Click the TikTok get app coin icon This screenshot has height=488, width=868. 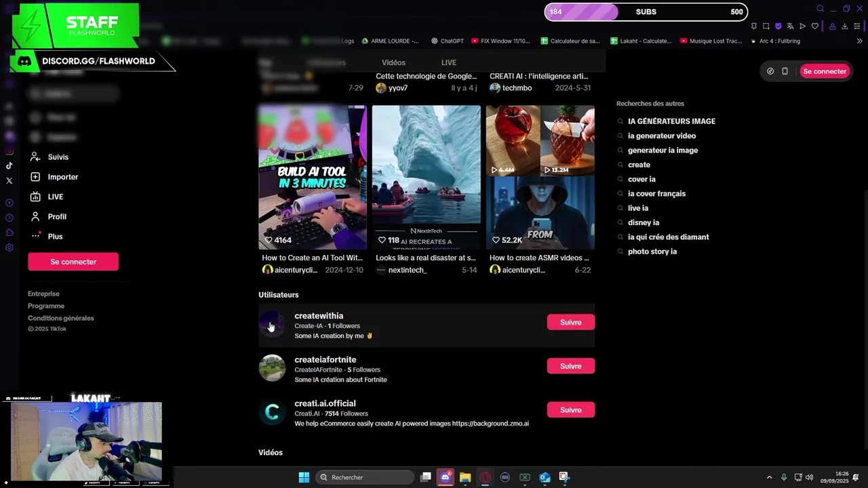coord(770,71)
